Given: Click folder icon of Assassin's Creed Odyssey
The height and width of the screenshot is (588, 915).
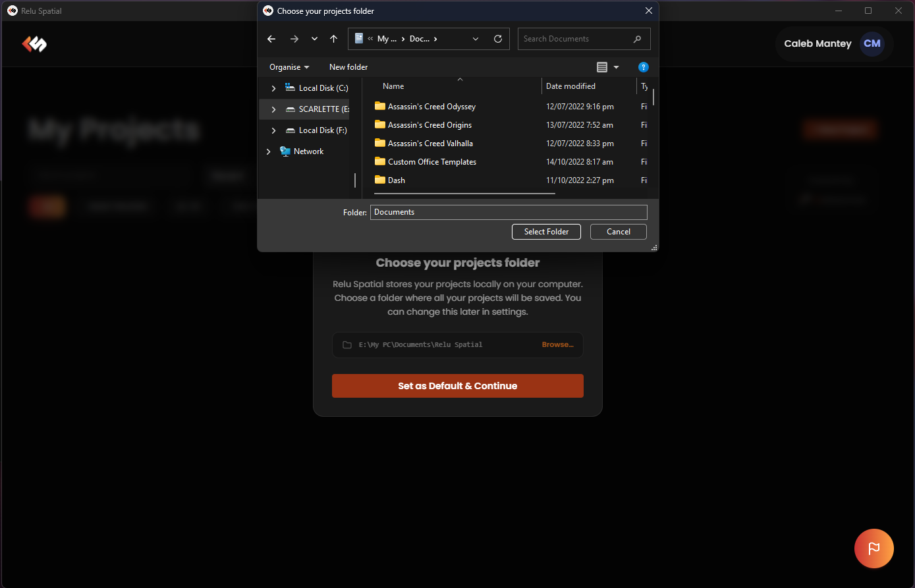Looking at the screenshot, I should point(380,106).
